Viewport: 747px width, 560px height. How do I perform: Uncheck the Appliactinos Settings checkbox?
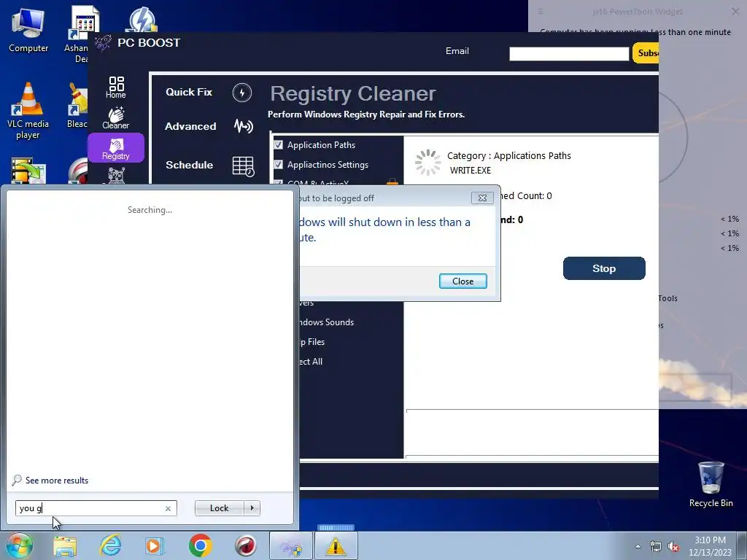tap(279, 164)
